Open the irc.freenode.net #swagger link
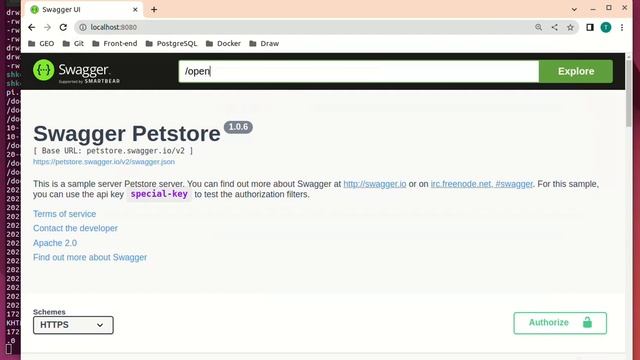Screen dimensions: 640x360 click(482, 184)
